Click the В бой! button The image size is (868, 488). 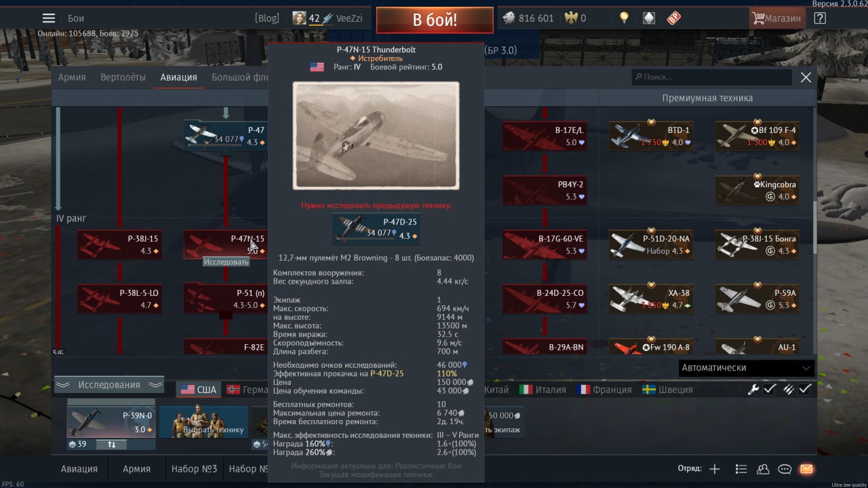click(x=435, y=20)
